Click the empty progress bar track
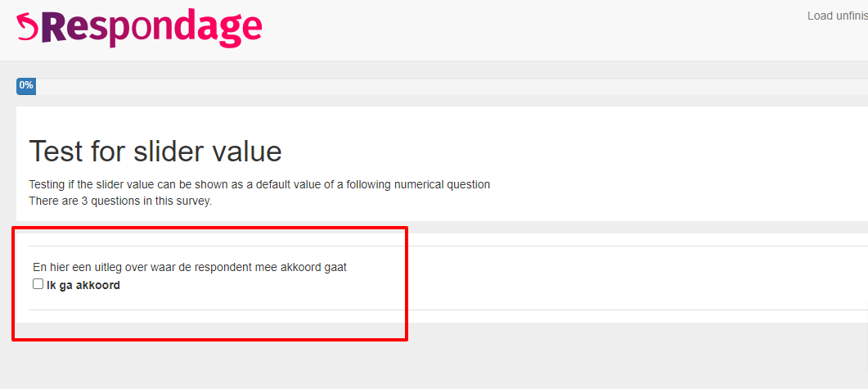Screen dimensions: 868x389 click(409, 86)
